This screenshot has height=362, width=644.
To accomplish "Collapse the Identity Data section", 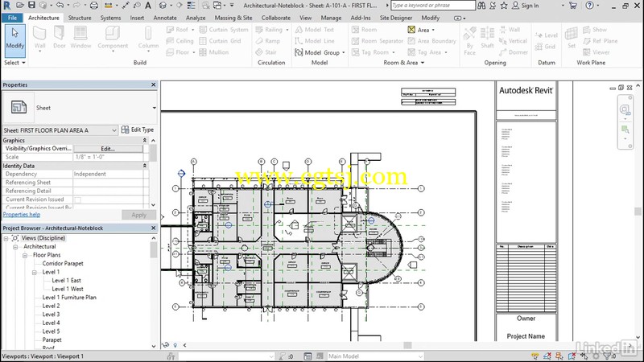I will pyautogui.click(x=145, y=166).
